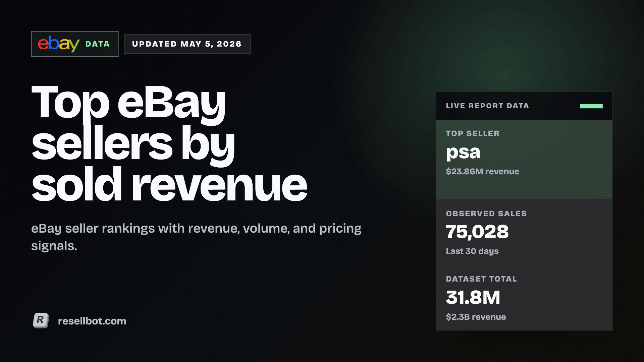Image resolution: width=644 pixels, height=362 pixels.
Task: Click the green DATA label
Action: pyautogui.click(x=98, y=44)
